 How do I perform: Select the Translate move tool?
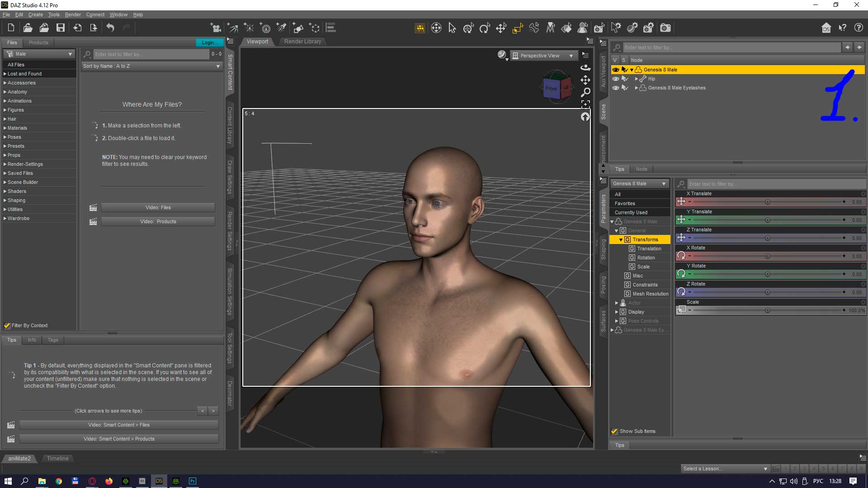point(501,28)
